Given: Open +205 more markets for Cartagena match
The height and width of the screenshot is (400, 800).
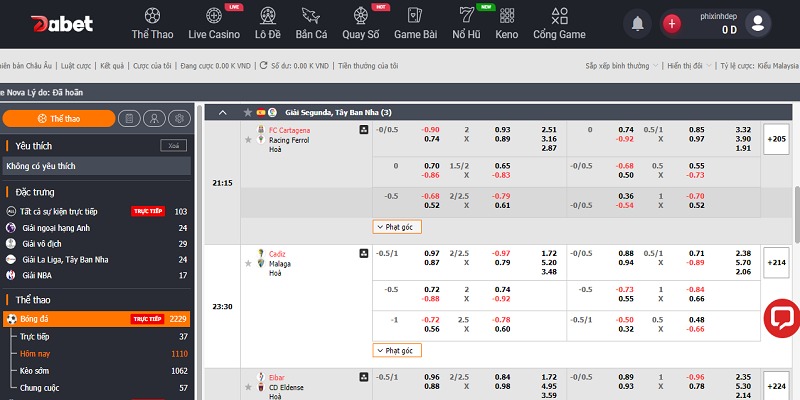Looking at the screenshot, I should click(x=775, y=139).
